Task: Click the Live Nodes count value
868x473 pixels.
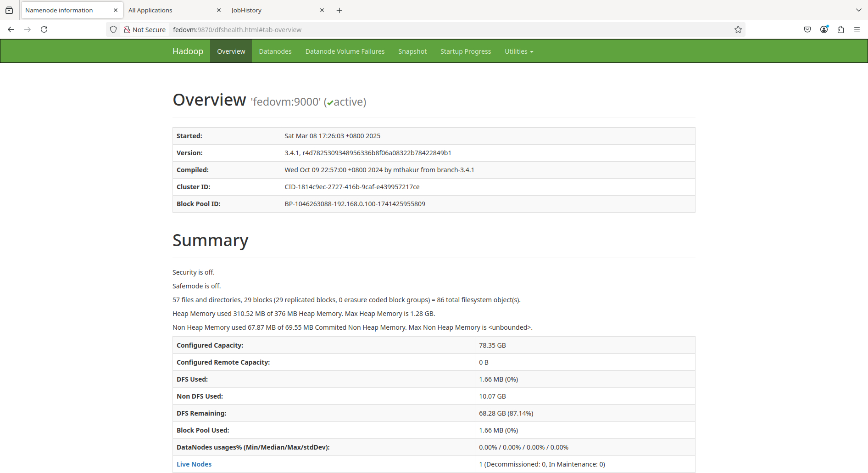Action: pos(542,464)
